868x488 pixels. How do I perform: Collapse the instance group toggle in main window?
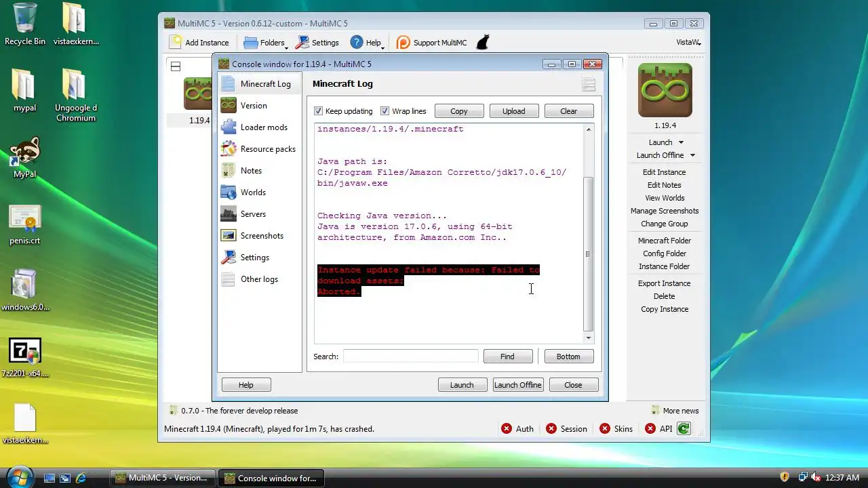(x=176, y=66)
